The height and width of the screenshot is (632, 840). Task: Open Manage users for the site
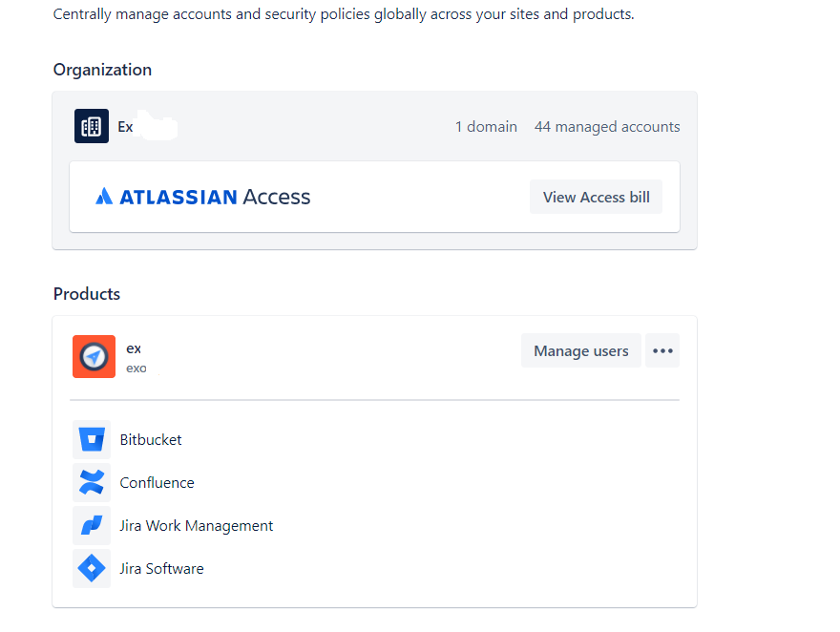click(x=581, y=350)
